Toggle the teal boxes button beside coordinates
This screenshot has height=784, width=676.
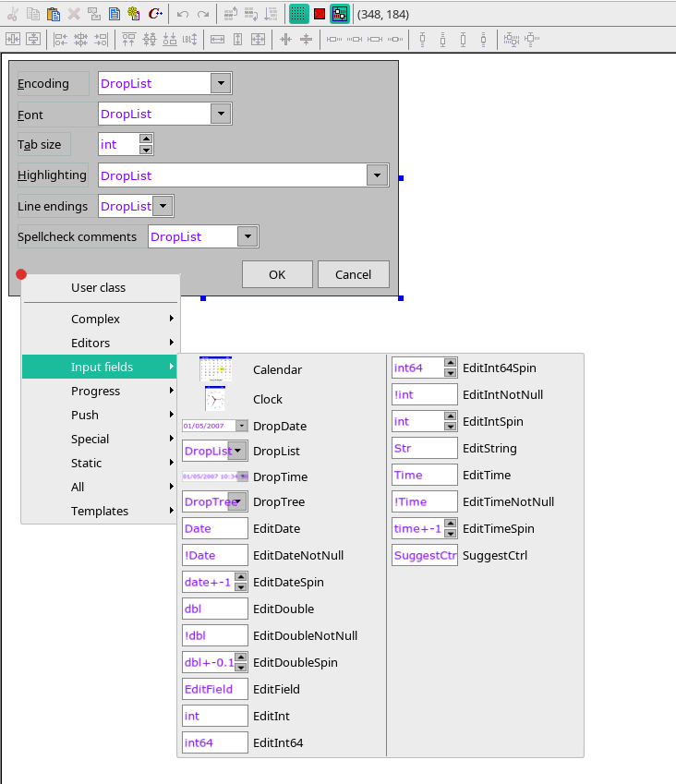coord(340,14)
